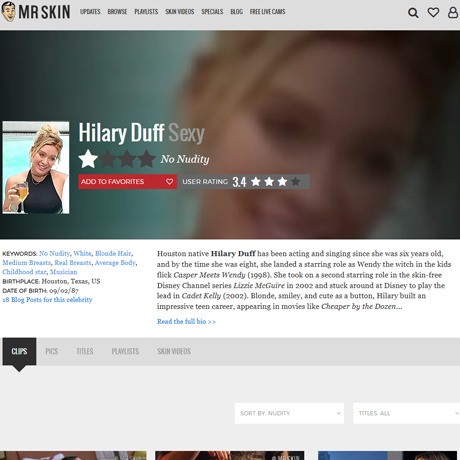This screenshot has width=460, height=460.
Task: Open the Sort By Nudity dropdown
Action: click(289, 413)
